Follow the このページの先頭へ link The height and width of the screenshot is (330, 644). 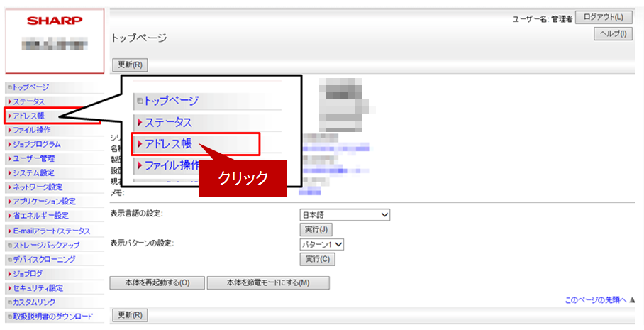(x=596, y=300)
